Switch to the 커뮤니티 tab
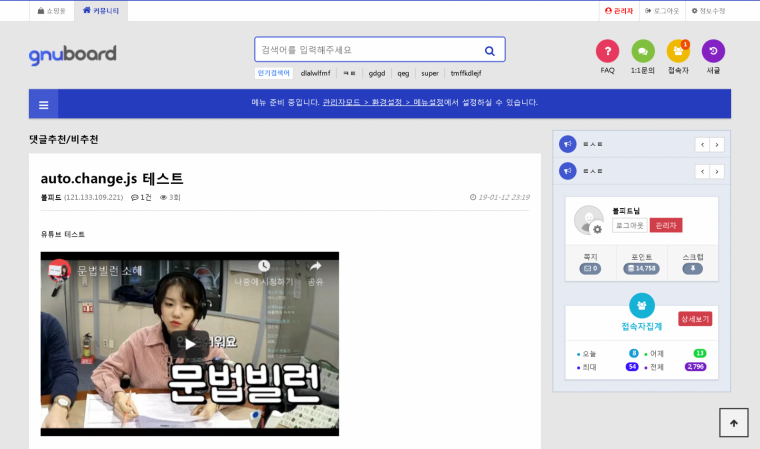The width and height of the screenshot is (760, 449). click(x=100, y=11)
